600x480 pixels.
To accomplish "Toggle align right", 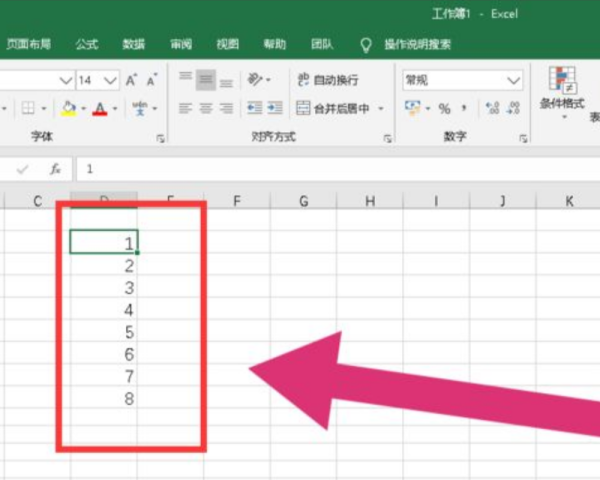I will point(226,109).
